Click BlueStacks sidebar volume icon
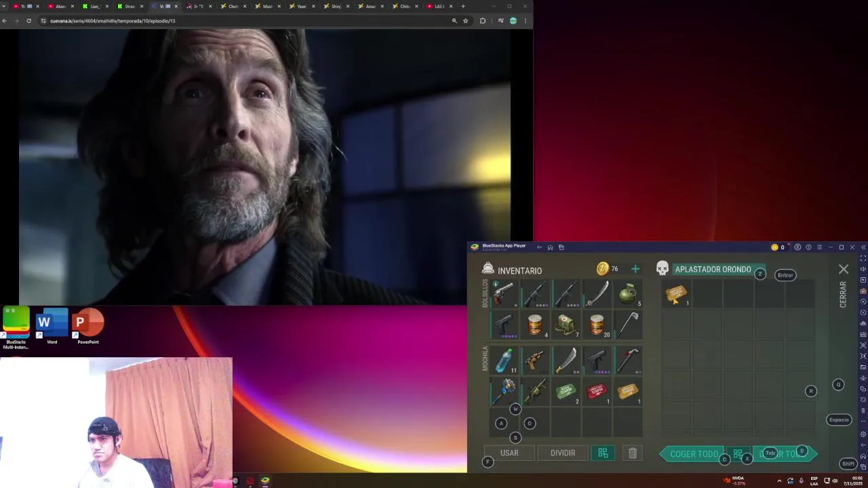868x488 pixels. pos(863,269)
